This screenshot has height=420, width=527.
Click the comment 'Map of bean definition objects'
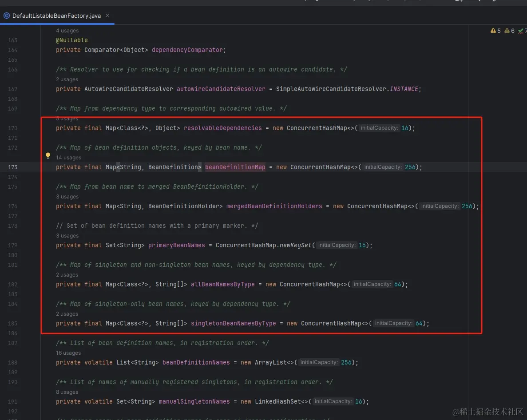(x=158, y=147)
